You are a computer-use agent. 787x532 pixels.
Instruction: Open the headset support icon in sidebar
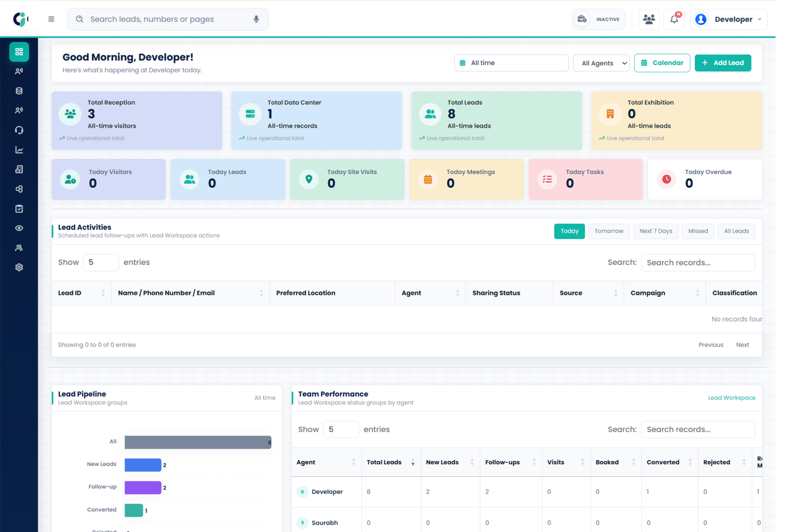[x=19, y=130]
